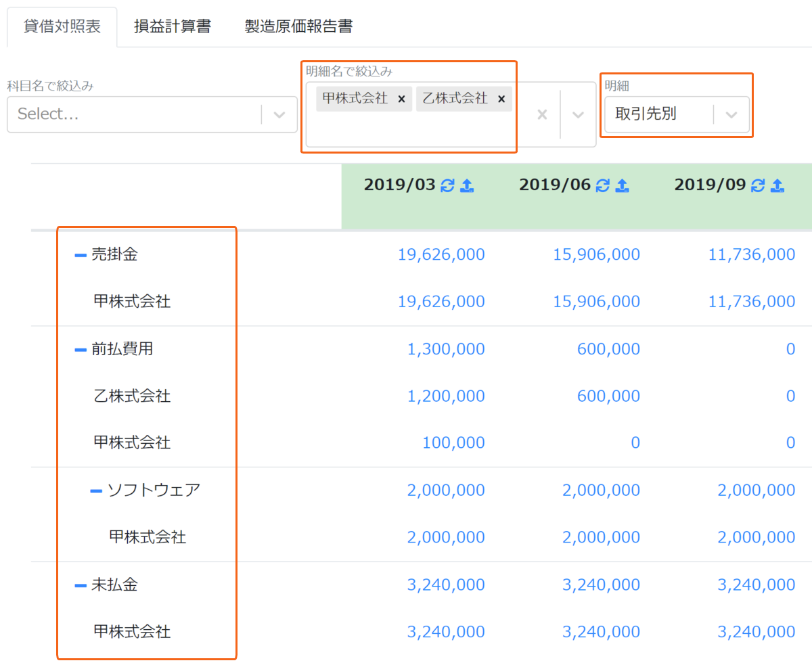Open 前払費用 2019/03 value 1,300,000
The height and width of the screenshot is (665, 812).
click(446, 349)
